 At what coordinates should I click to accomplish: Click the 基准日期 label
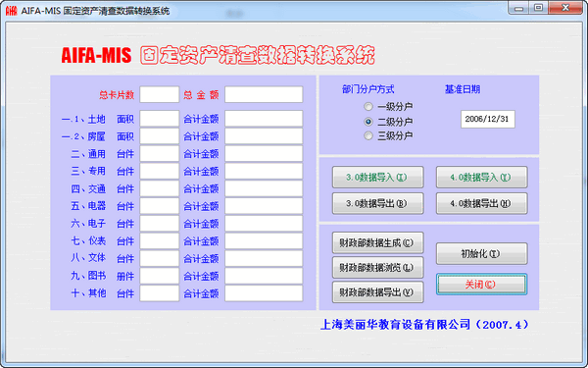tap(463, 89)
